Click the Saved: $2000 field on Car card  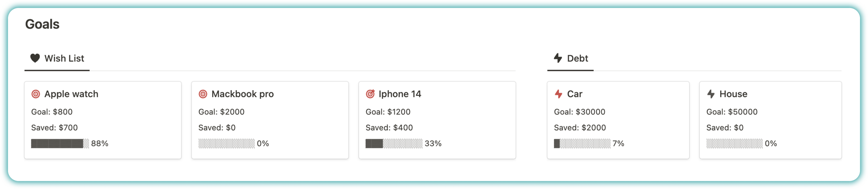[x=580, y=128]
